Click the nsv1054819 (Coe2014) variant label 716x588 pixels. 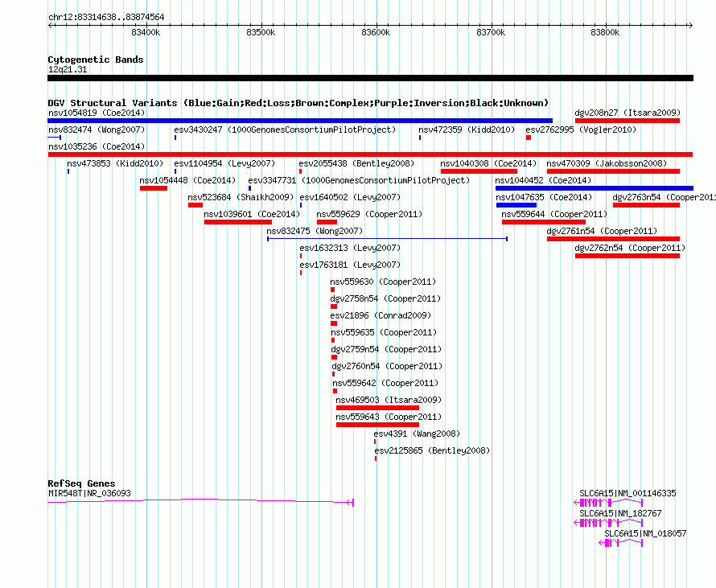(x=97, y=113)
